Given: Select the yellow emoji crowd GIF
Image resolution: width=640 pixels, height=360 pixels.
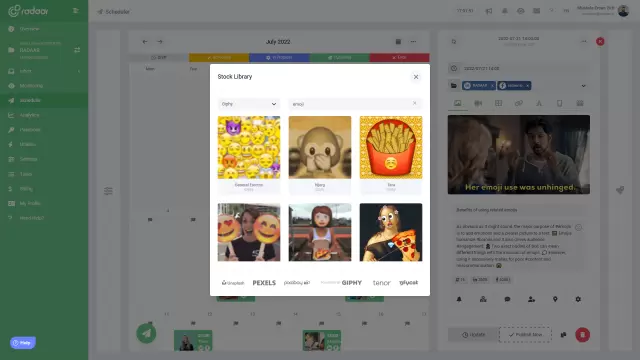Looking at the screenshot, I should (249, 147).
